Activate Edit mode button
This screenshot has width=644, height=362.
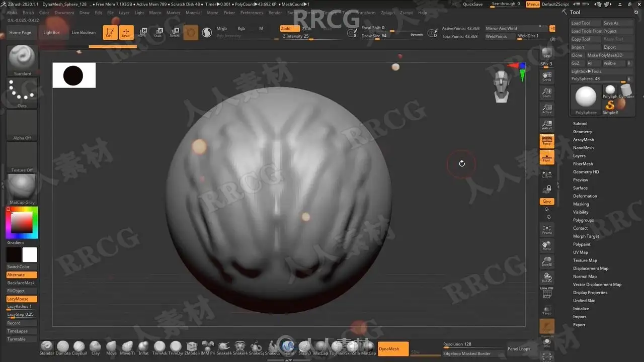pyautogui.click(x=110, y=33)
